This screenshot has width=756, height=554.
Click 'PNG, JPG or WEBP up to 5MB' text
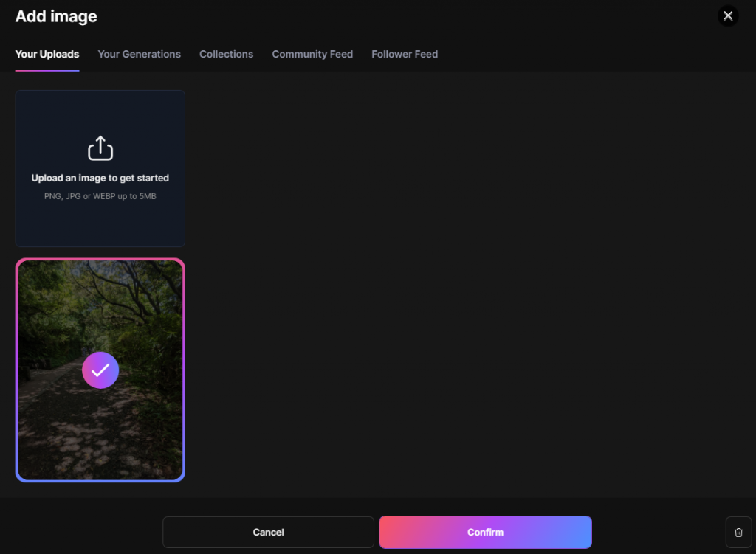[x=100, y=196]
